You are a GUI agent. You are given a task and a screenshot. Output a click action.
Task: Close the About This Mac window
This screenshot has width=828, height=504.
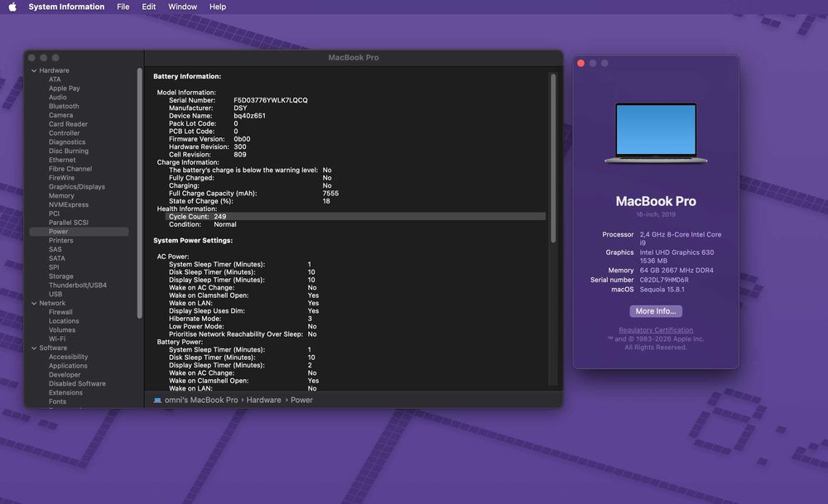point(581,64)
